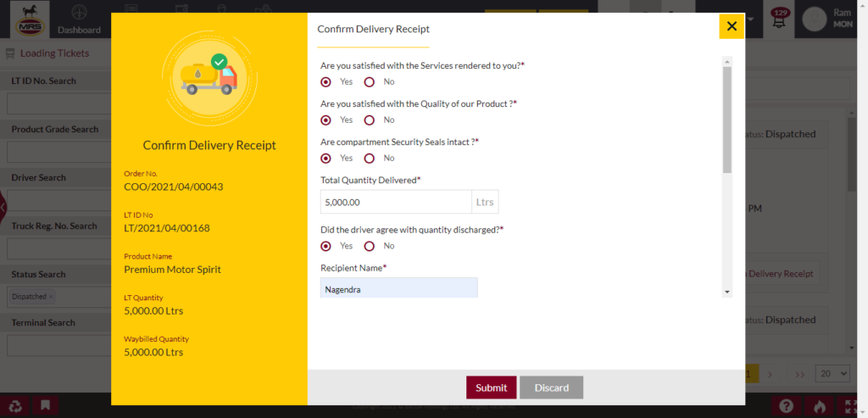Open the dropdown caret near top bar
The height and width of the screenshot is (418, 868).
pos(751,20)
